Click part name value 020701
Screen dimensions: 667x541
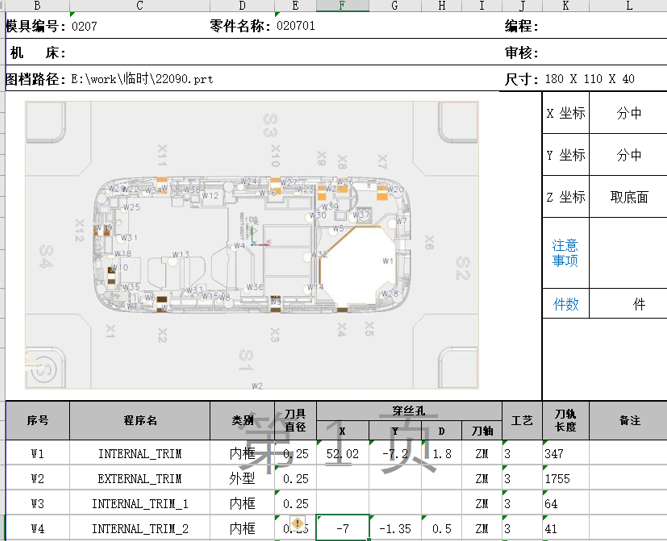tap(296, 26)
